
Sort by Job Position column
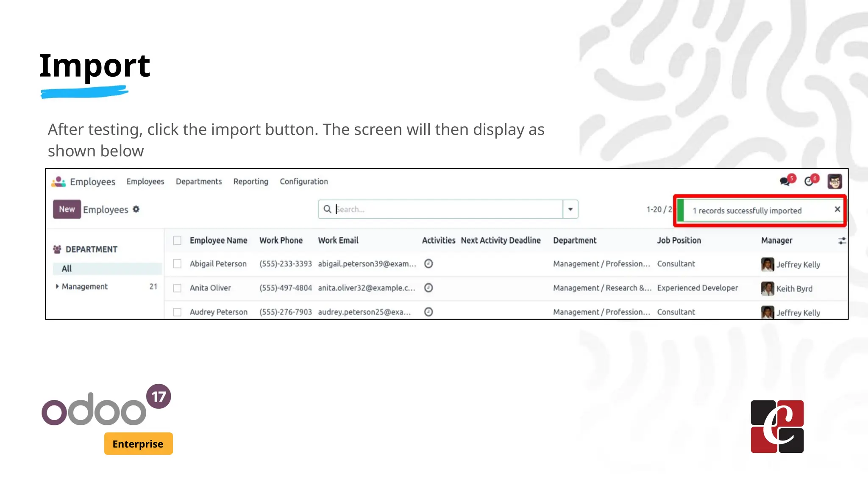pyautogui.click(x=679, y=240)
